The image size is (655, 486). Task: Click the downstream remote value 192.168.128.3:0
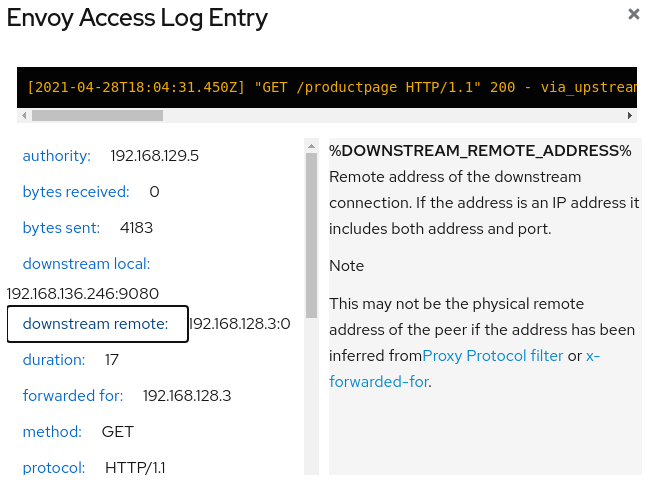click(240, 324)
